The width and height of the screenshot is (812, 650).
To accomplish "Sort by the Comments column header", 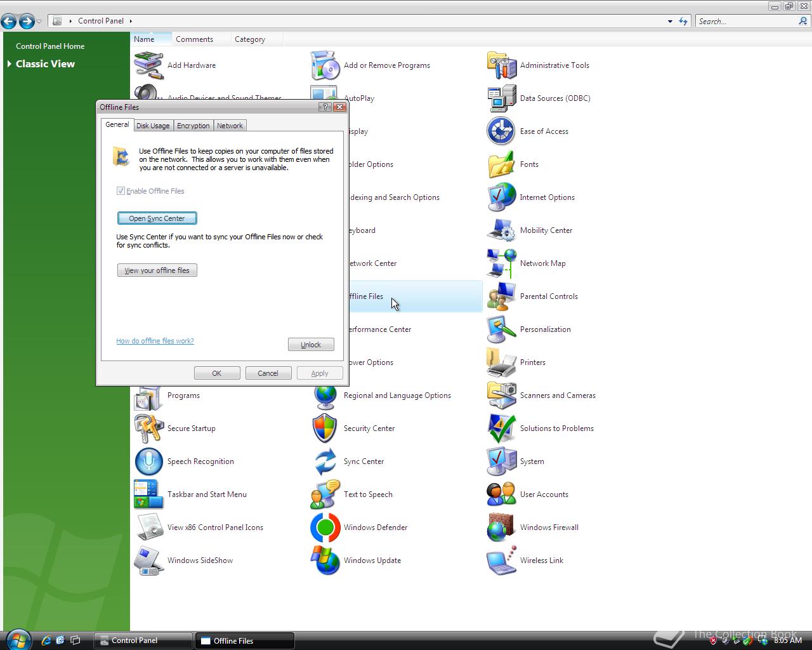I will (201, 39).
